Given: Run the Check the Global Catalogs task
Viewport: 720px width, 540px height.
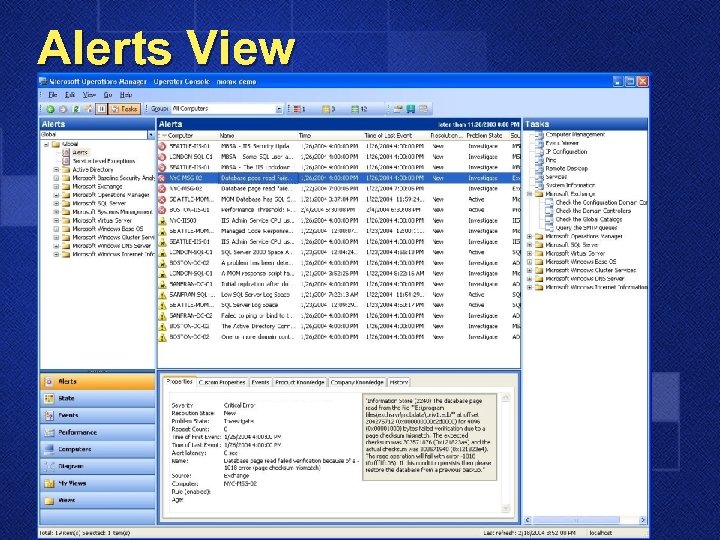Looking at the screenshot, I should coord(589,219).
